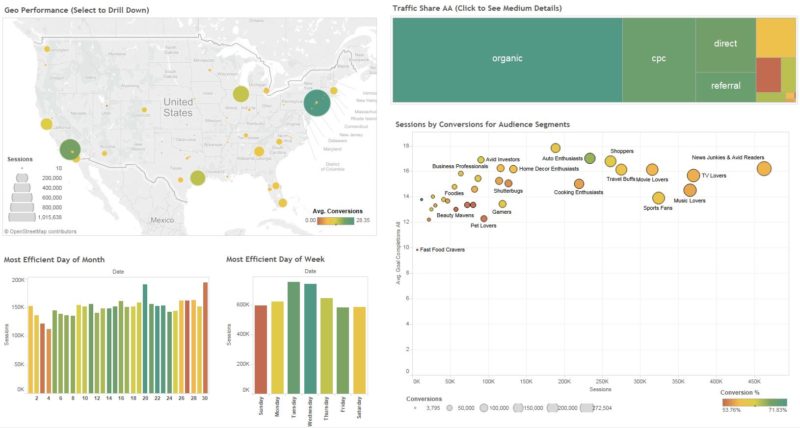Select the Home Decor Enthusiasts bubble
800x428 pixels.
pos(513,169)
